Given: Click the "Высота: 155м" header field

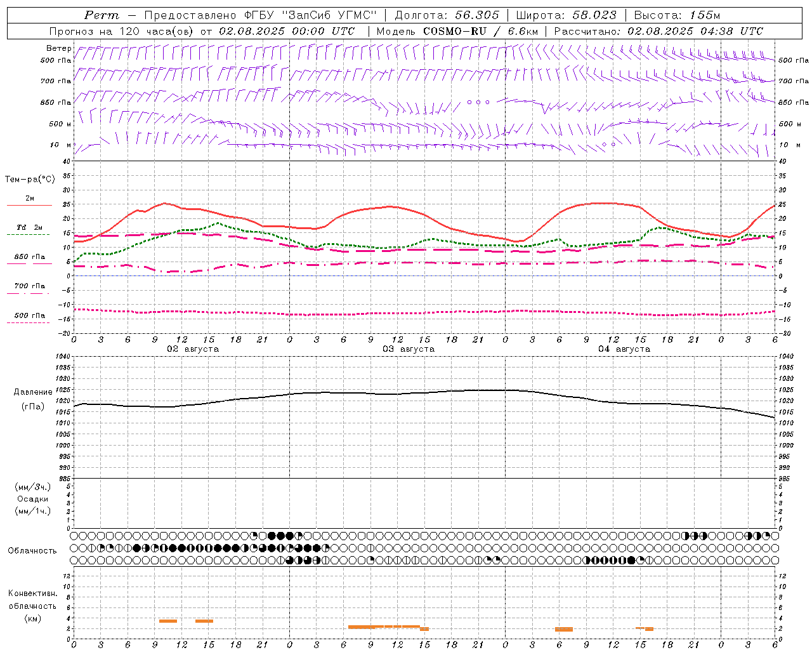Looking at the screenshot, I should tap(677, 15).
